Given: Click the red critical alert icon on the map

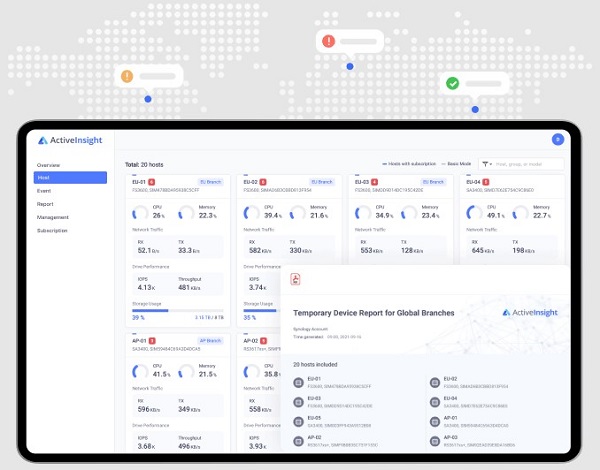Looking at the screenshot, I should 328,41.
